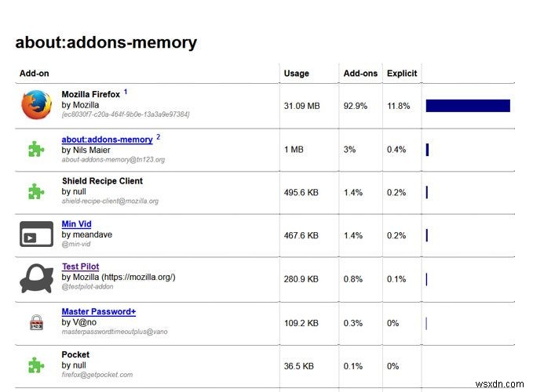Follow the Test Pilot link
This screenshot has height=392, width=533.
tap(80, 267)
